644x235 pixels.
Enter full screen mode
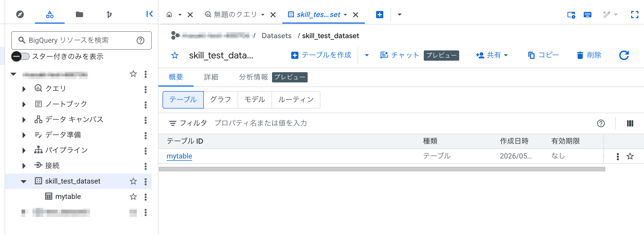(635, 15)
